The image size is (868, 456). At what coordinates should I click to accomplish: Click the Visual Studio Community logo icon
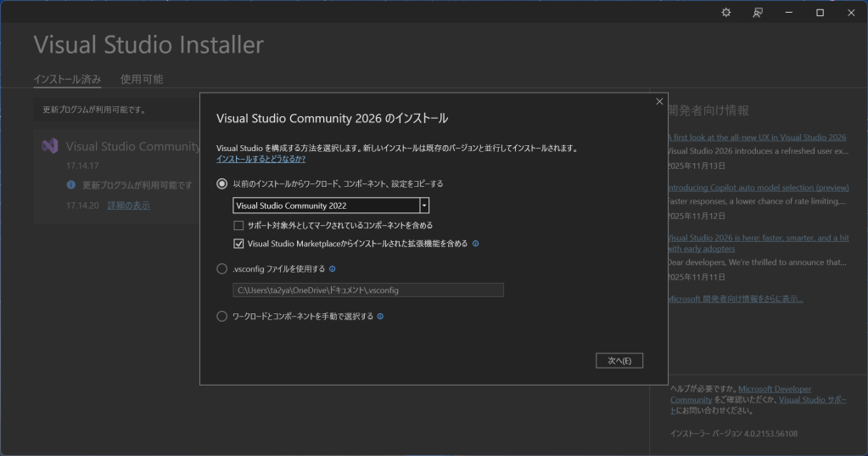coord(50,146)
